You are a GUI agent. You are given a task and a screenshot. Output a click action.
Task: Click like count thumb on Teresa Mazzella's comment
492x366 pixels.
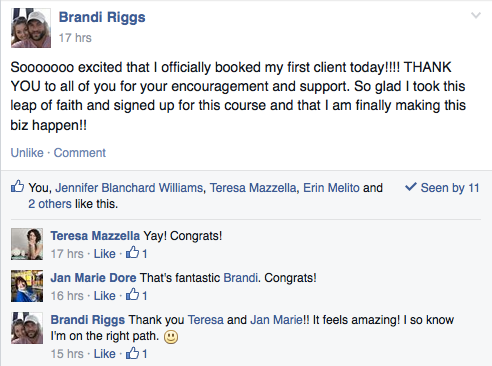132,253
